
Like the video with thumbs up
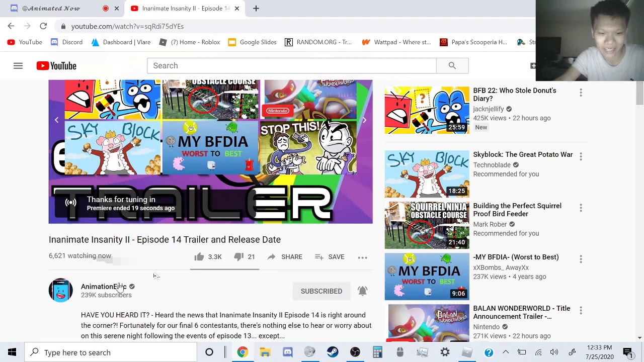coord(199,257)
